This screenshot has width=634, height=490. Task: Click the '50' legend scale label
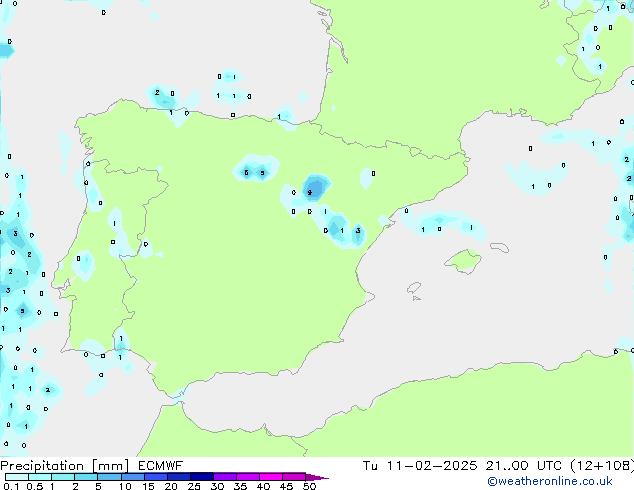tap(309, 486)
